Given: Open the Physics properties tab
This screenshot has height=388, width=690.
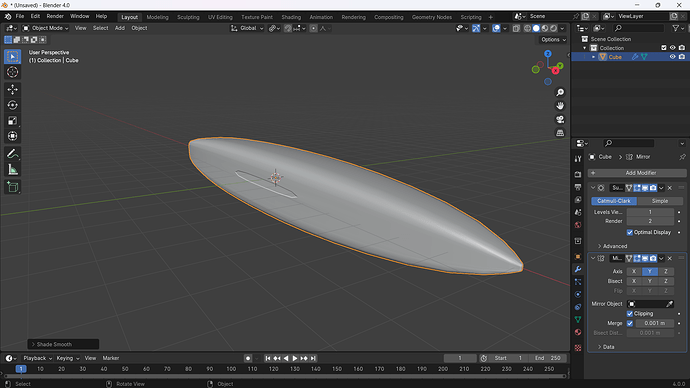Looking at the screenshot, I should pos(578,294).
